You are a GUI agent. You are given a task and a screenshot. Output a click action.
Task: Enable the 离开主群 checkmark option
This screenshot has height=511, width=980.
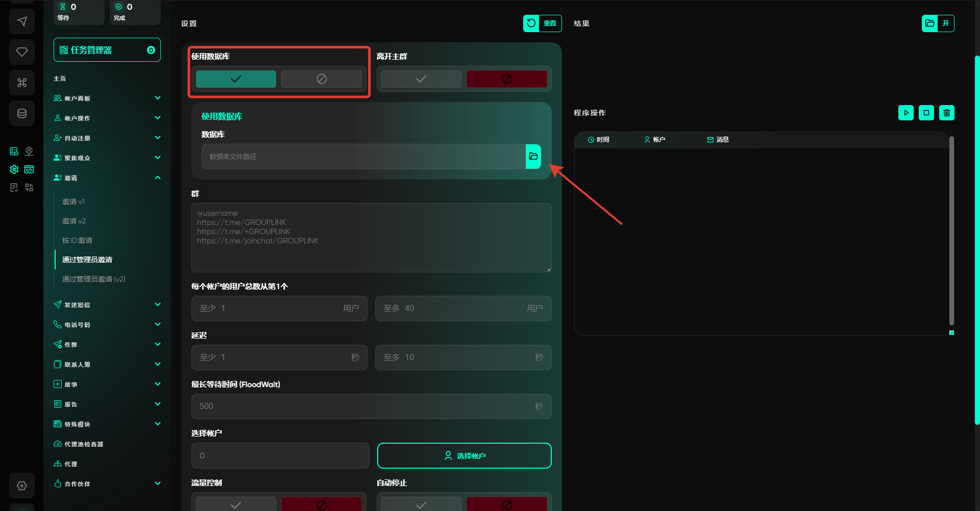421,79
